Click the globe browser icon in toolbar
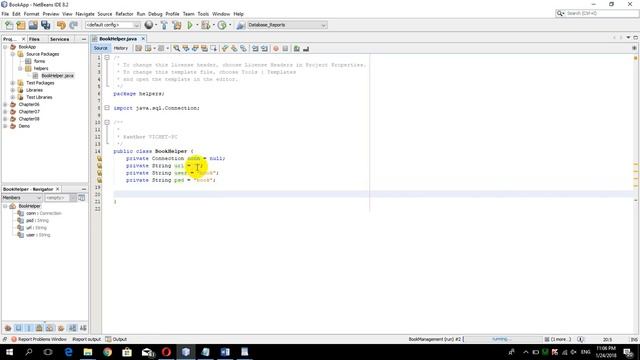 pyautogui.click(x=149, y=25)
